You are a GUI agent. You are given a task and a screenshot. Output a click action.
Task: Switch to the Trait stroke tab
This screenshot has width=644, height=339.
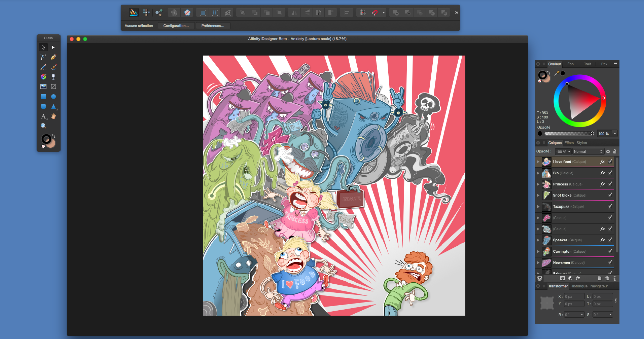[587, 64]
